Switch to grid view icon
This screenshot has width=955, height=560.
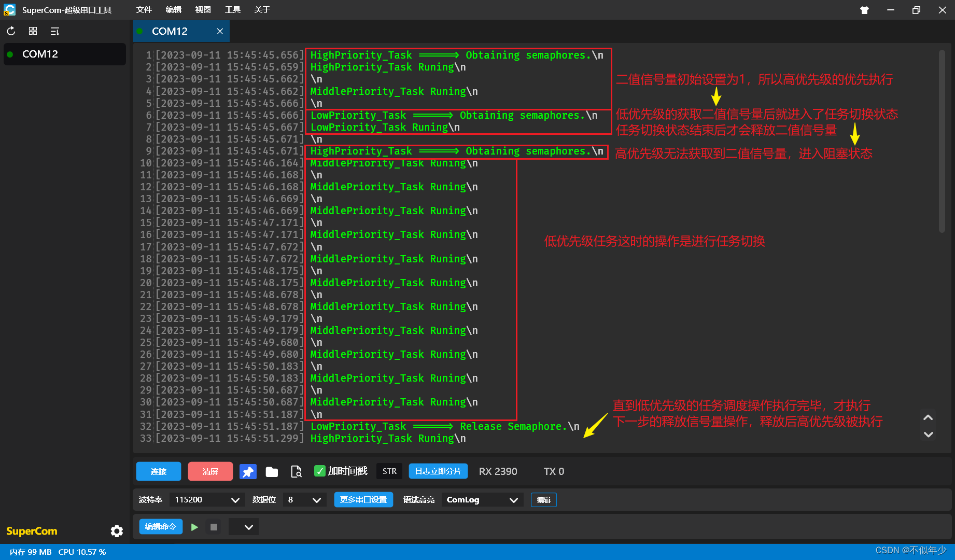(x=33, y=31)
